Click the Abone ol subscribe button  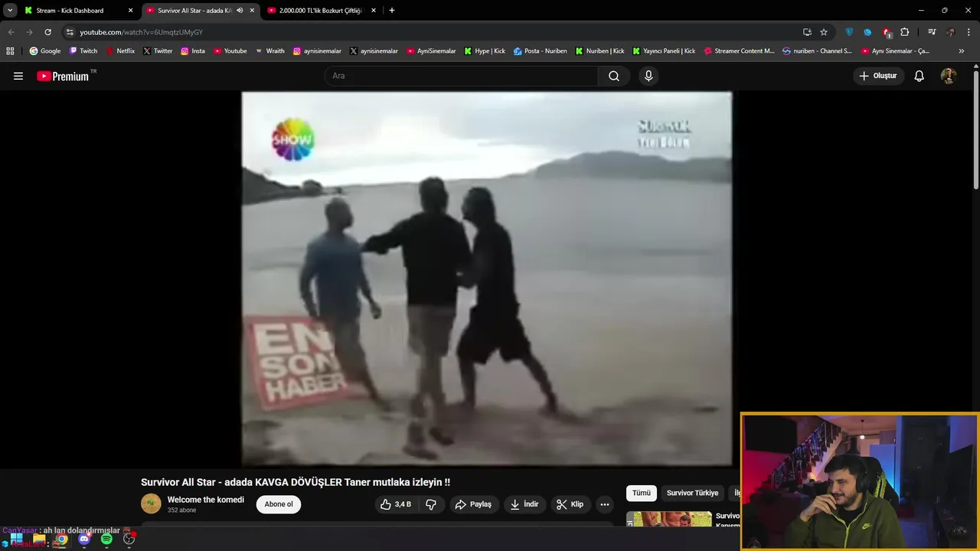click(x=279, y=504)
